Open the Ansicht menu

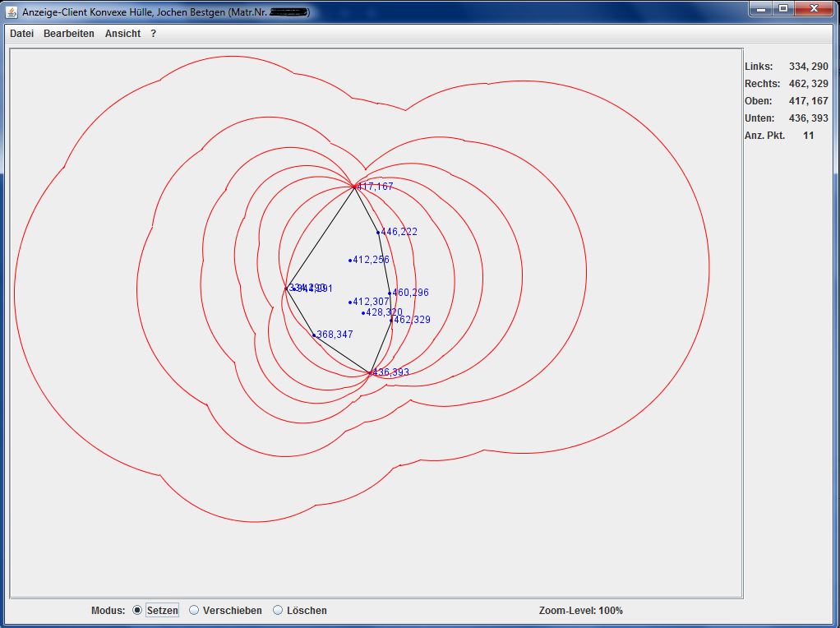coord(122,34)
